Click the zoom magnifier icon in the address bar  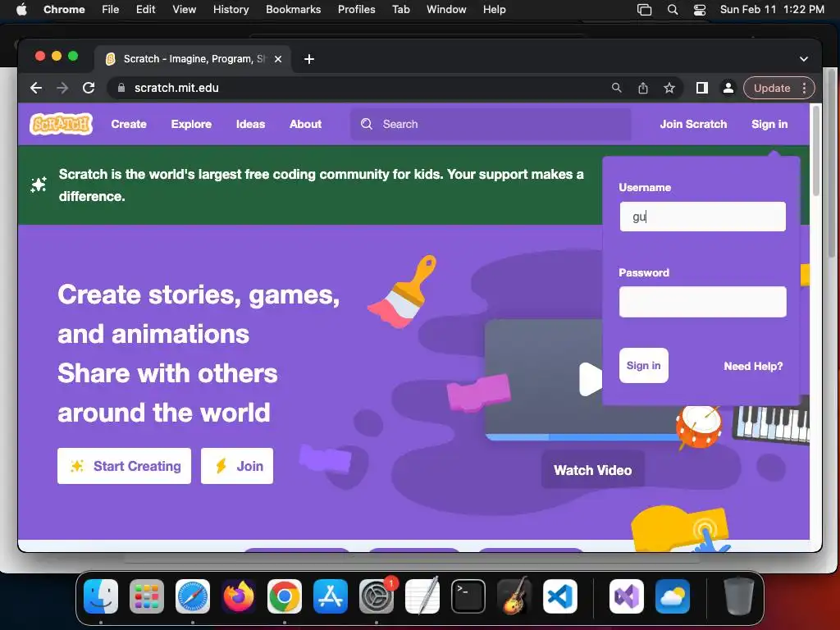point(617,88)
